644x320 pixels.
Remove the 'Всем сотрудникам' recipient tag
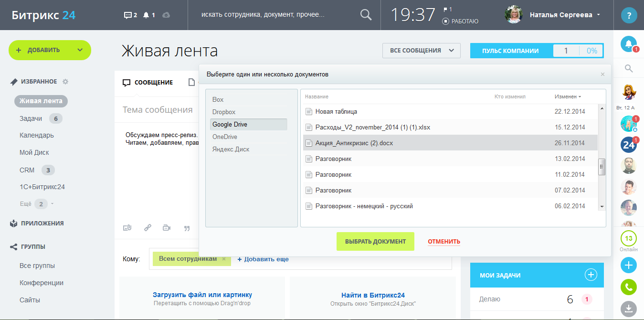click(224, 259)
